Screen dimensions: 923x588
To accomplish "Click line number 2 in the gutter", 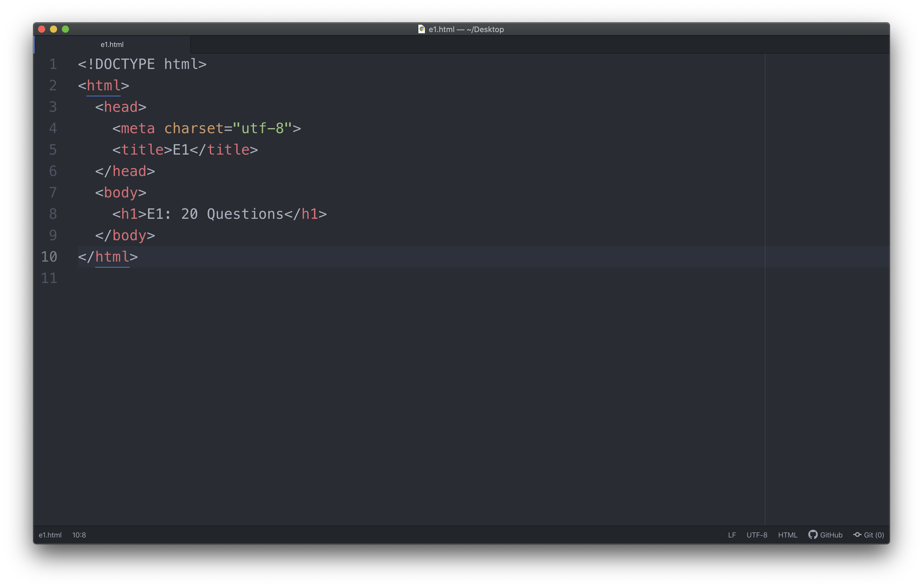I will (53, 86).
